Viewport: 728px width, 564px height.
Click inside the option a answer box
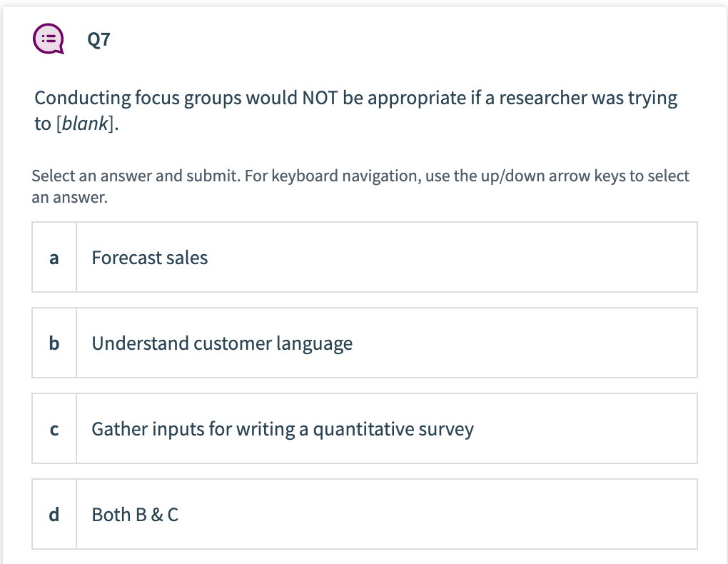tap(385, 257)
